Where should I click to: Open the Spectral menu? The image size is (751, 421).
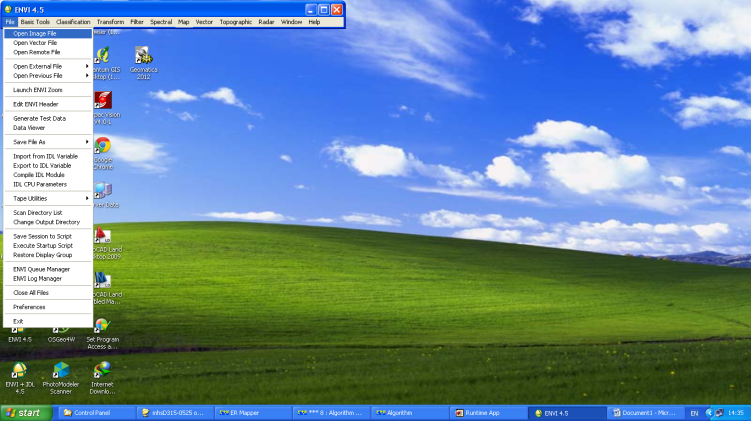point(161,22)
